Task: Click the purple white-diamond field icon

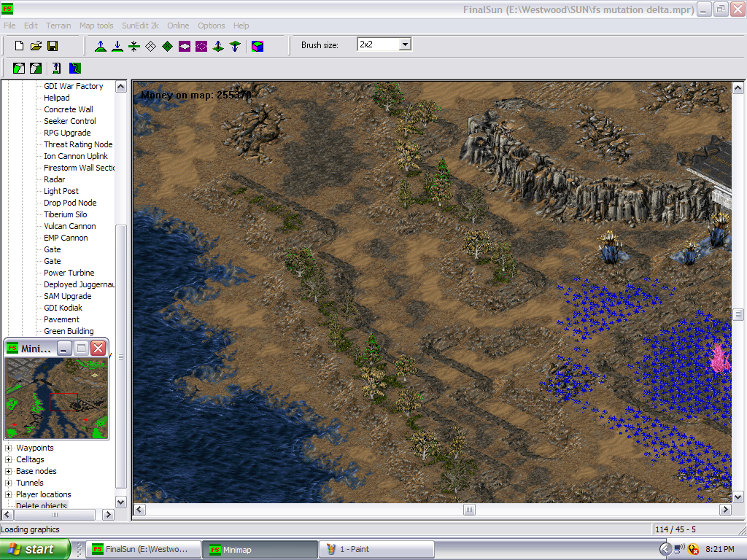Action: pos(185,46)
